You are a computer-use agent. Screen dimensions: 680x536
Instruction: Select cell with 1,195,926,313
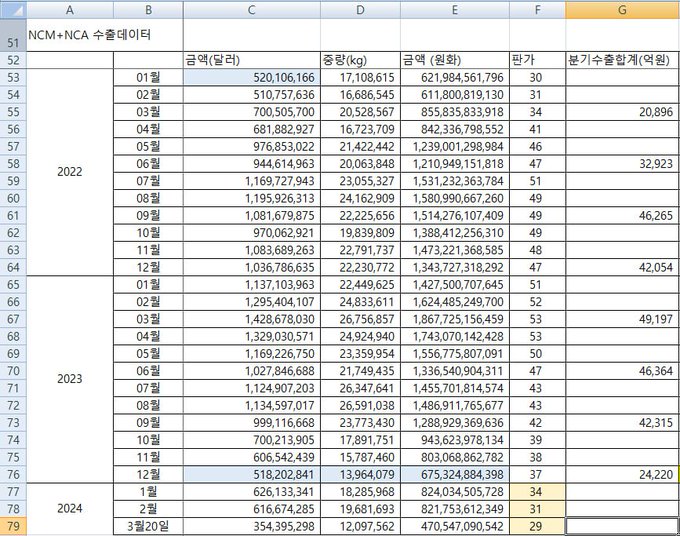click(x=252, y=198)
